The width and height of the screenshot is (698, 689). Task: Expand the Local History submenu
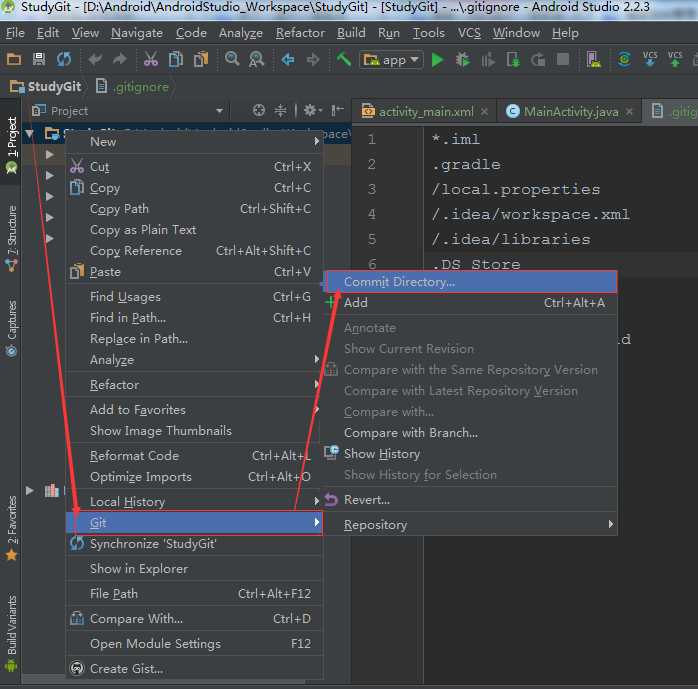click(317, 501)
